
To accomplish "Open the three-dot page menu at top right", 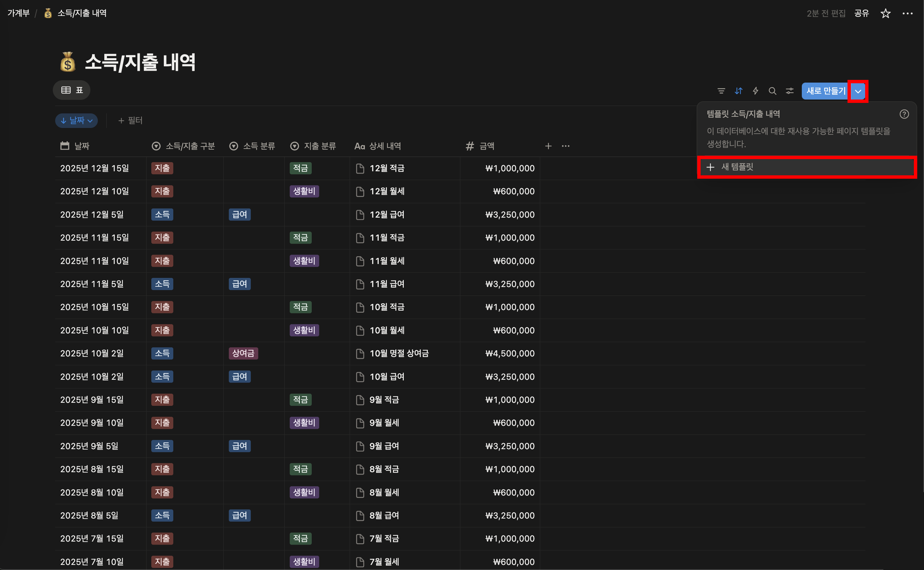I will pos(907,14).
